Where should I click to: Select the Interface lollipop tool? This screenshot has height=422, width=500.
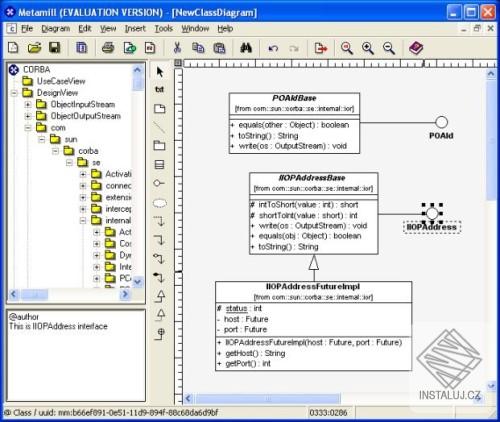159,183
